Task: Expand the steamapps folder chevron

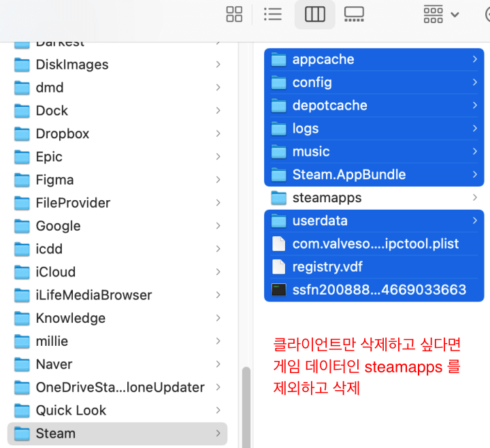Action: [x=475, y=197]
